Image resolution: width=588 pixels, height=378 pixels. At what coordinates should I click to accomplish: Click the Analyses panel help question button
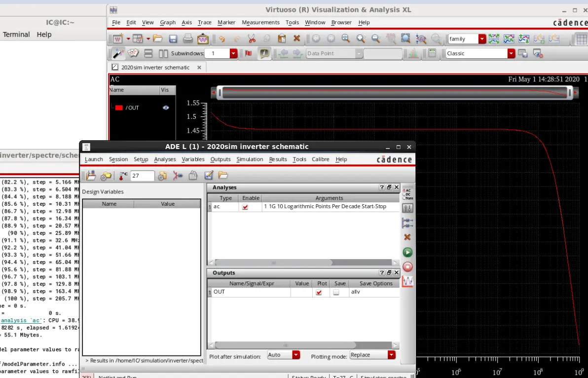tap(382, 188)
